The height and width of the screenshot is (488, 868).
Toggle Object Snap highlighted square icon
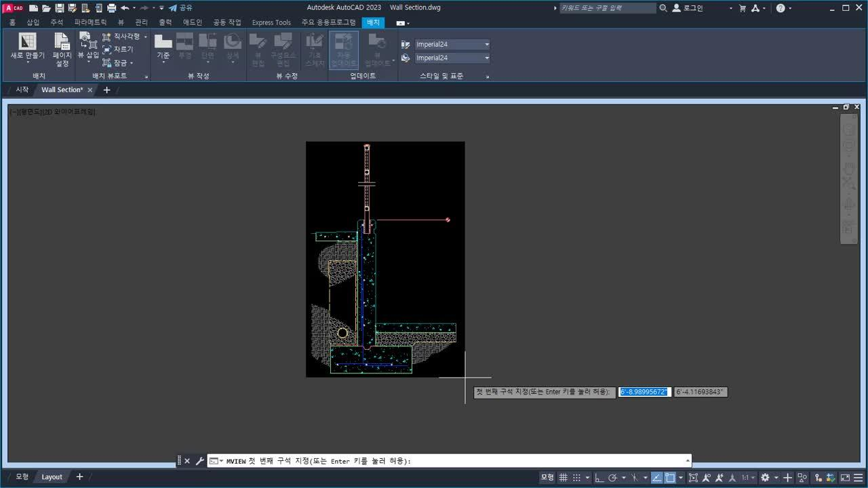(x=670, y=477)
